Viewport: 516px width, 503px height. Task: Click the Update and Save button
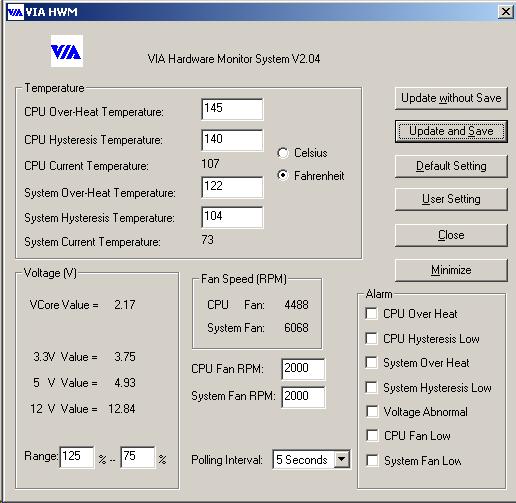pos(451,131)
